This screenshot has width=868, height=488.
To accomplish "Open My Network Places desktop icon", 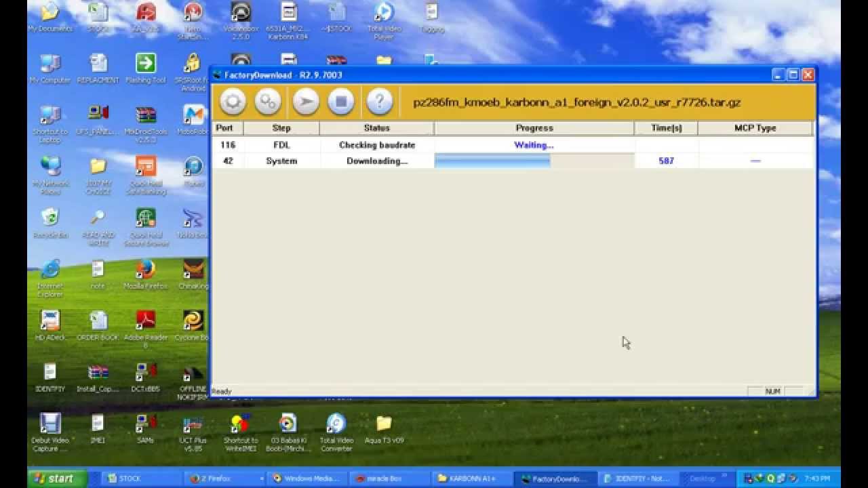I will (x=50, y=176).
